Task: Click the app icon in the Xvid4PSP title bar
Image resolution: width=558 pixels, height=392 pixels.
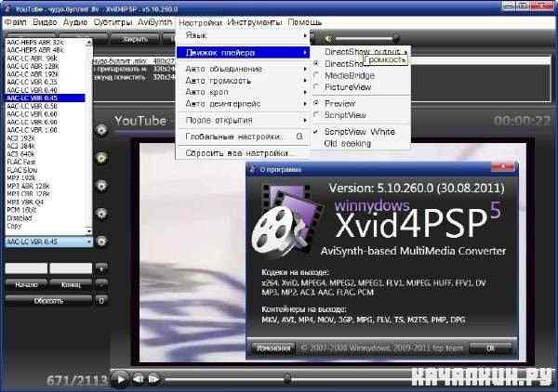Action: tap(7, 9)
